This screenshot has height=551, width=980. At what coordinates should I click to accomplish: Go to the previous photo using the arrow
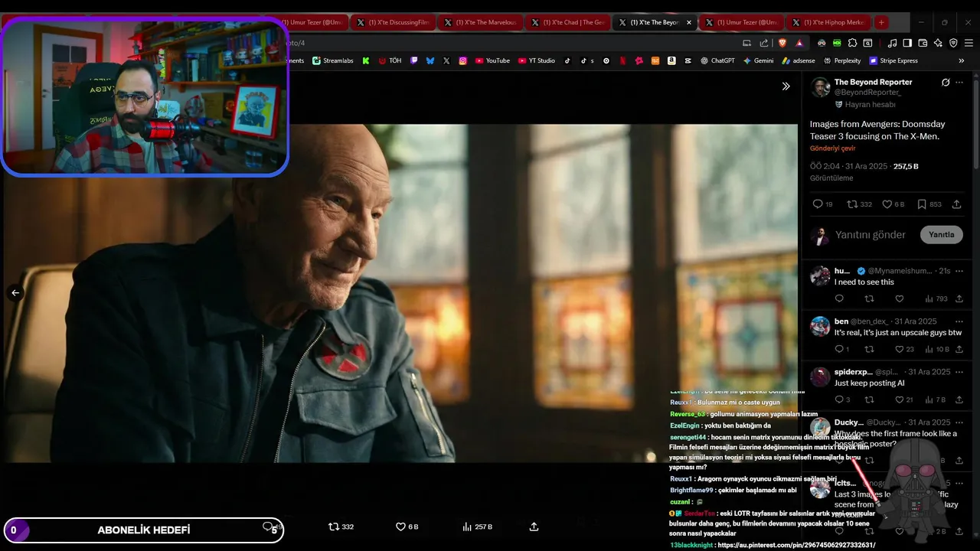pos(15,292)
